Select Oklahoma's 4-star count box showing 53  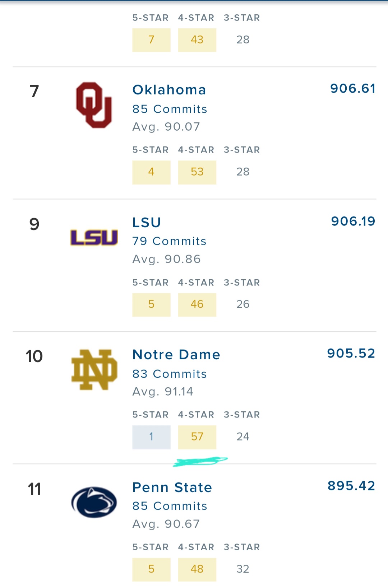click(197, 172)
